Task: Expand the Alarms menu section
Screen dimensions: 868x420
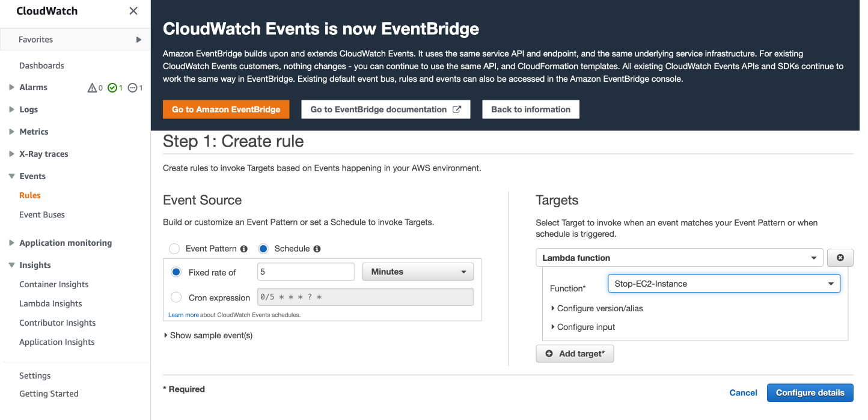Action: pos(12,87)
